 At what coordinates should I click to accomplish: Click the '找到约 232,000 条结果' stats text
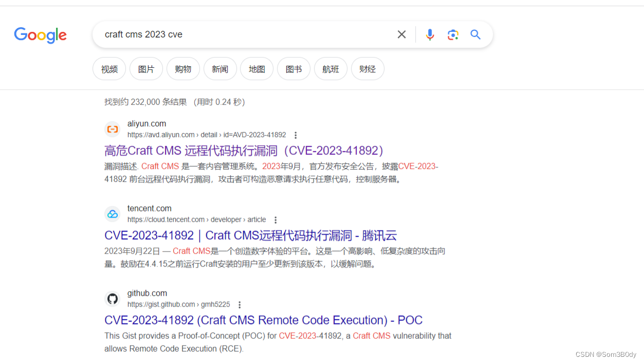(x=175, y=102)
